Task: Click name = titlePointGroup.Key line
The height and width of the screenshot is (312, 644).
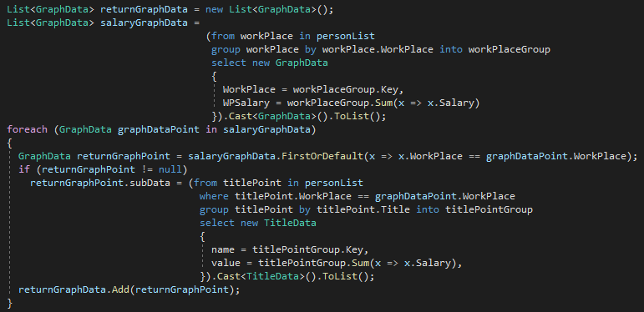Action: coord(290,249)
